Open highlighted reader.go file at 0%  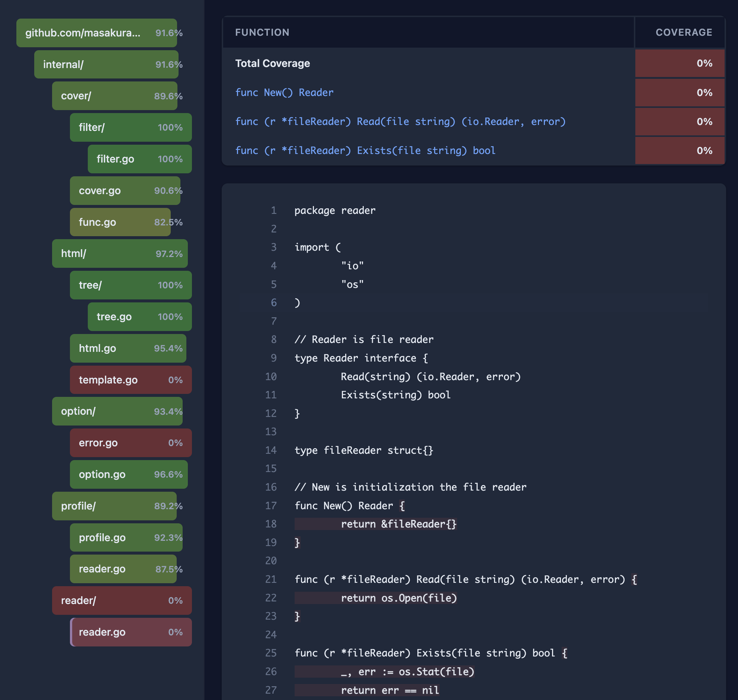131,632
